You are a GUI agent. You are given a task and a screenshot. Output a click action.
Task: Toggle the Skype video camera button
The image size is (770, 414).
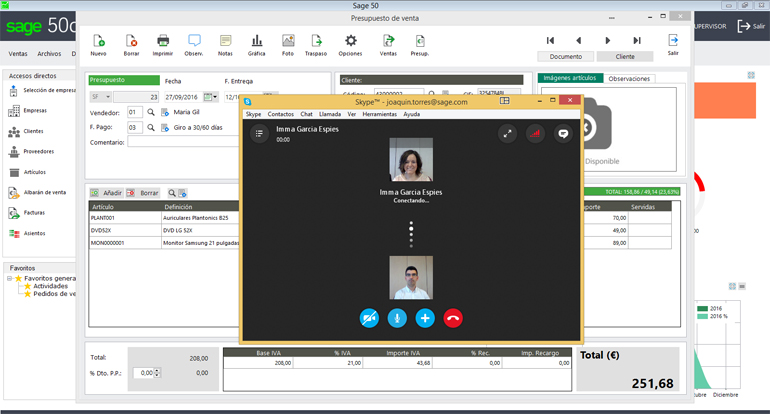point(369,318)
